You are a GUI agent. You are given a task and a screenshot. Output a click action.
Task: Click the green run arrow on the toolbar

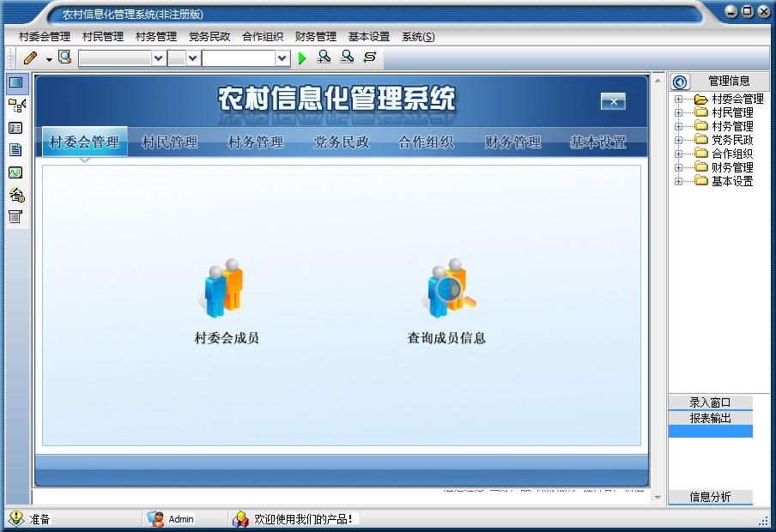pyautogui.click(x=302, y=57)
